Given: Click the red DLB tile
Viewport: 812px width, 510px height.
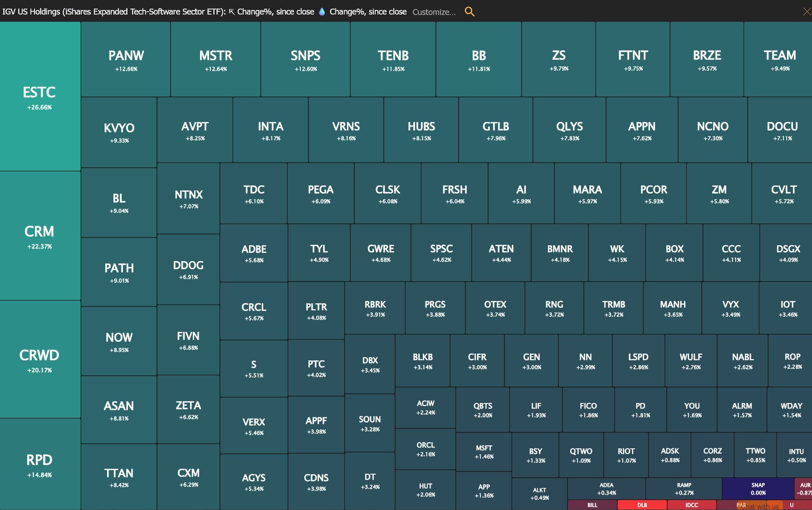Looking at the screenshot, I should (x=642, y=505).
